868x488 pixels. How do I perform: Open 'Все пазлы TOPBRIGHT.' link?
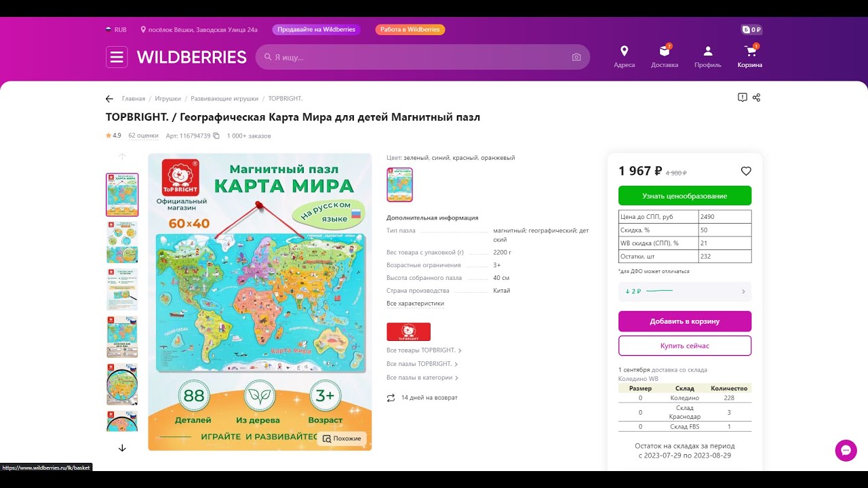coord(422,364)
